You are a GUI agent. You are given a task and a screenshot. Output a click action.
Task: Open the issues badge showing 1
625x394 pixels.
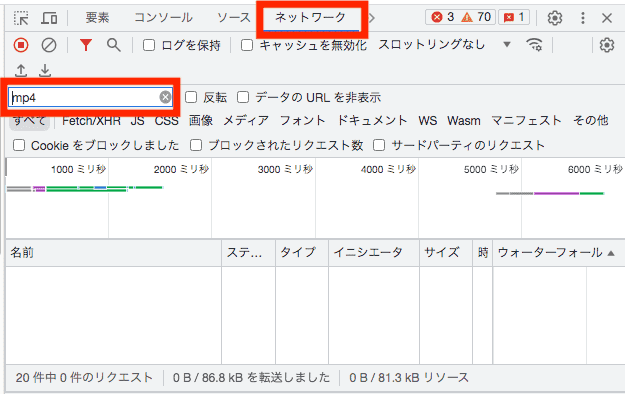coord(514,17)
